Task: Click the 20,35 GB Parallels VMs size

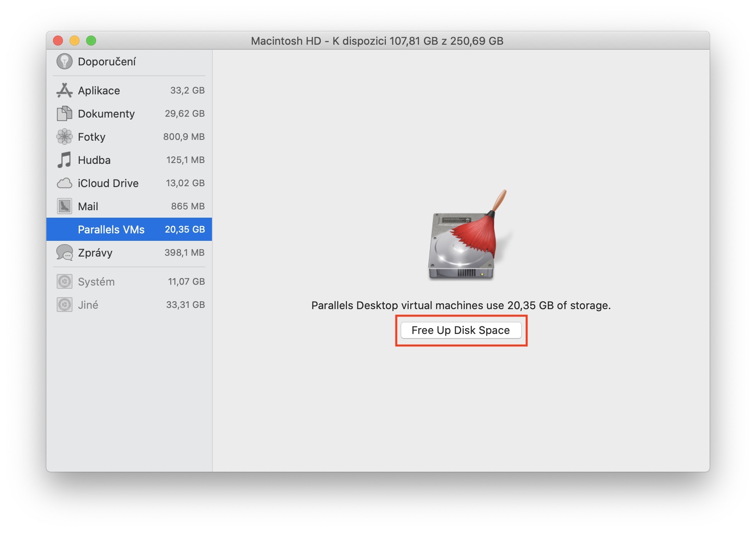Action: [x=185, y=229]
